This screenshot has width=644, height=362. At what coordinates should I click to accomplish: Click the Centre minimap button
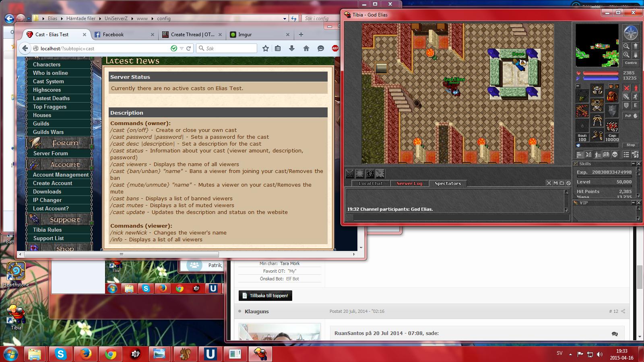(631, 63)
